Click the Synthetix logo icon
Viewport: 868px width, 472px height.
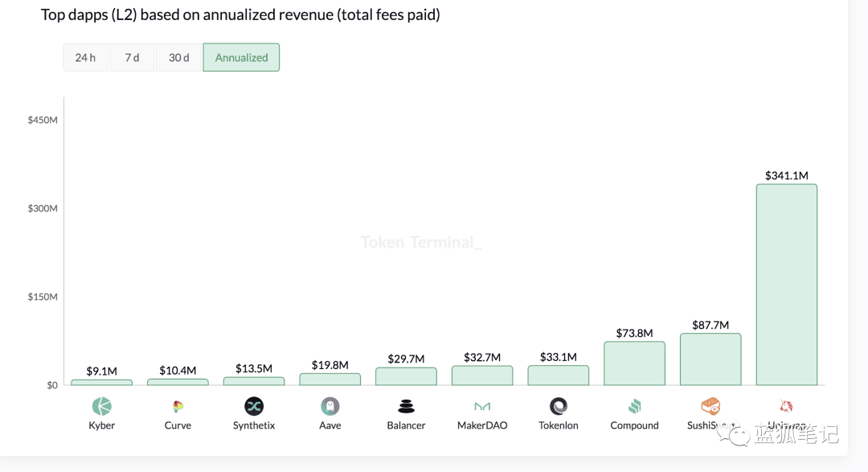tap(254, 407)
